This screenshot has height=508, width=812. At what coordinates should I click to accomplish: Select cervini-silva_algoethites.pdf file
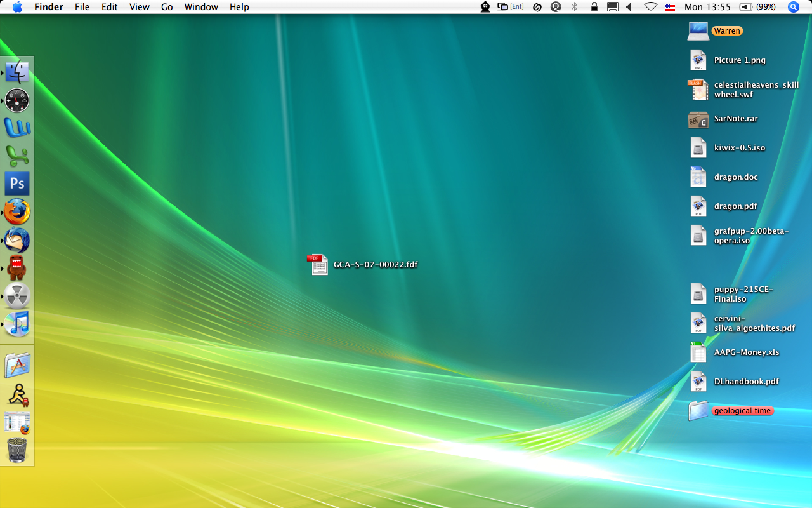click(x=698, y=323)
